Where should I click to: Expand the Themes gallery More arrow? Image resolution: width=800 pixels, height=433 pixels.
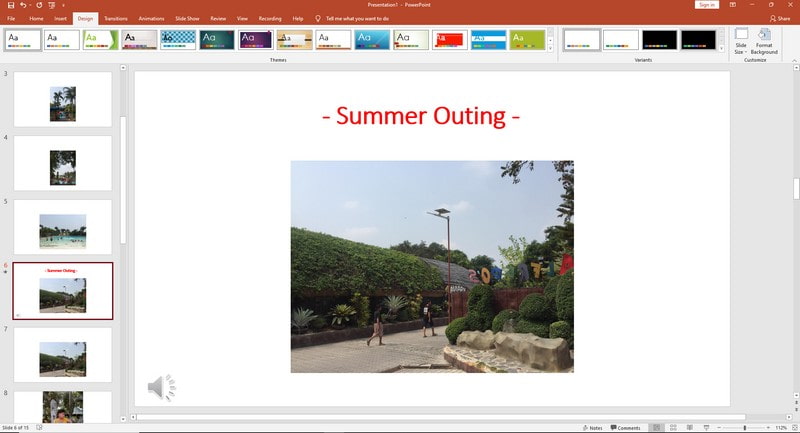[550, 48]
